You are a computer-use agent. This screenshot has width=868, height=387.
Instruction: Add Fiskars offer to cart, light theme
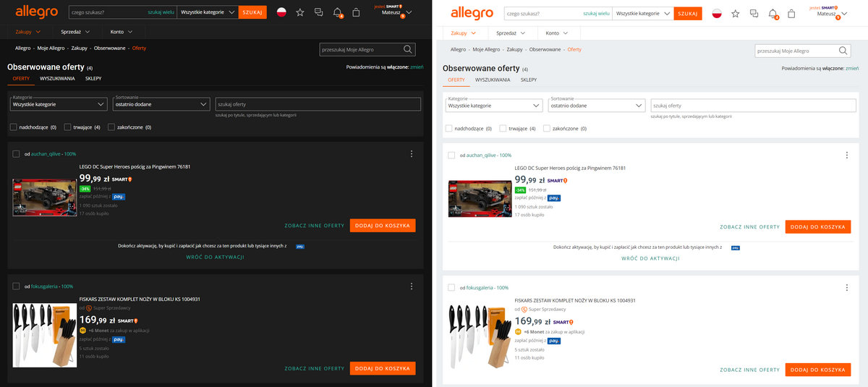coord(818,370)
